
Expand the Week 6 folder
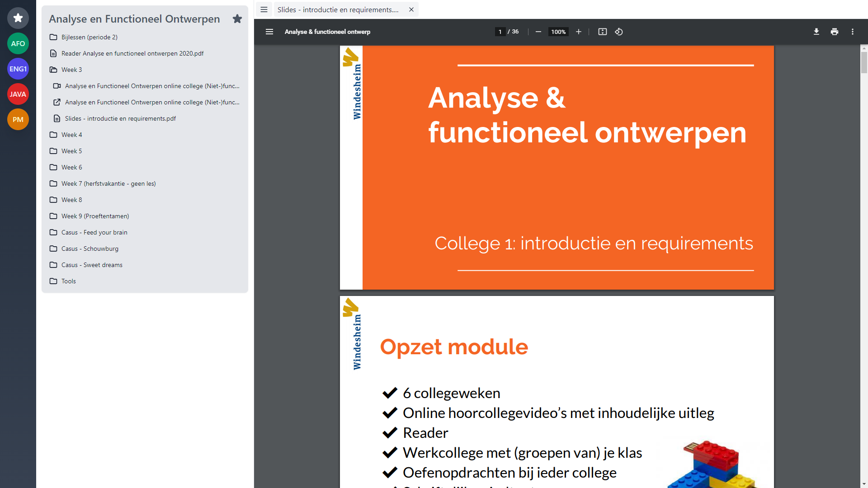[145, 167]
